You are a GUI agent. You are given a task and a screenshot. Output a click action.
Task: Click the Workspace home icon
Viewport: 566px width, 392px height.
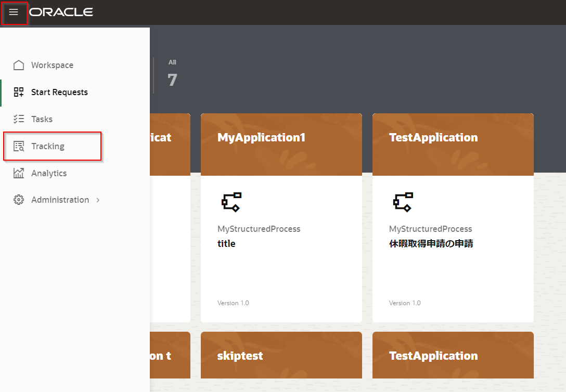point(19,65)
